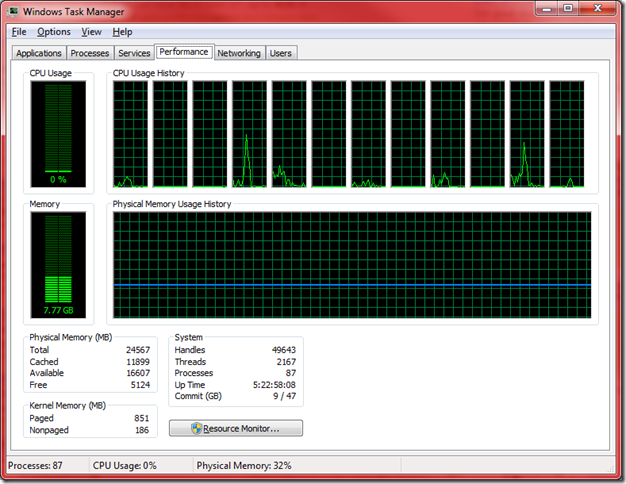Viewport: 626px width, 484px height.
Task: Click the Up Time value 5:22:58:08
Action: pos(274,385)
